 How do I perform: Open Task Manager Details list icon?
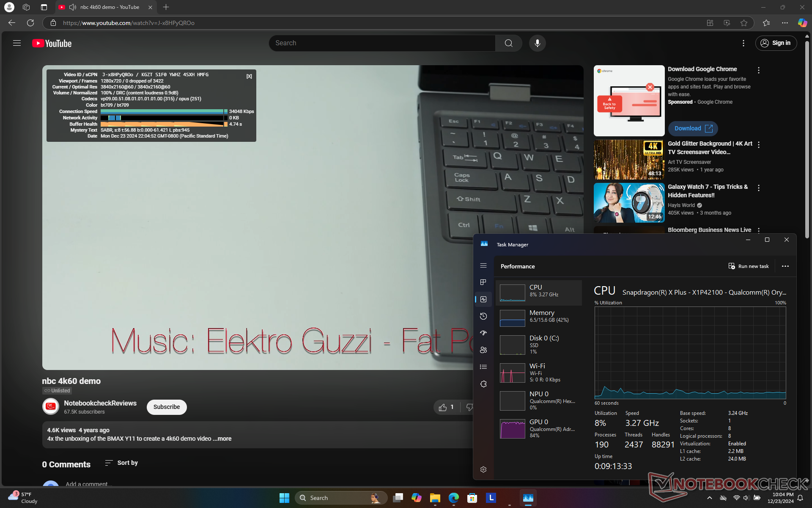[483, 367]
